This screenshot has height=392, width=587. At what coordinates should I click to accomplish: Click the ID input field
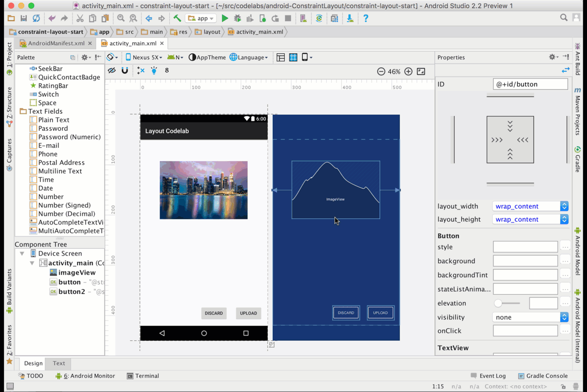pos(530,84)
